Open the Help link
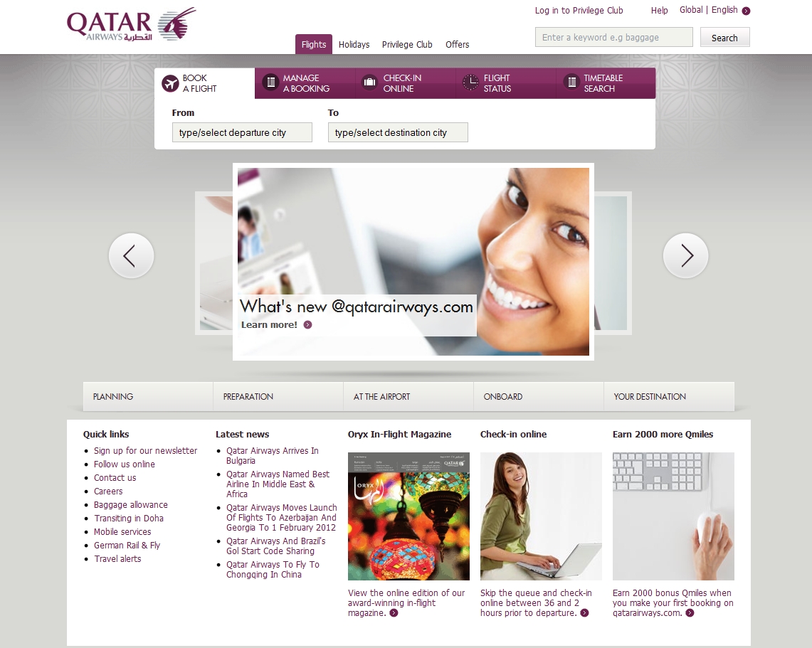The height and width of the screenshot is (648, 812). [x=659, y=11]
